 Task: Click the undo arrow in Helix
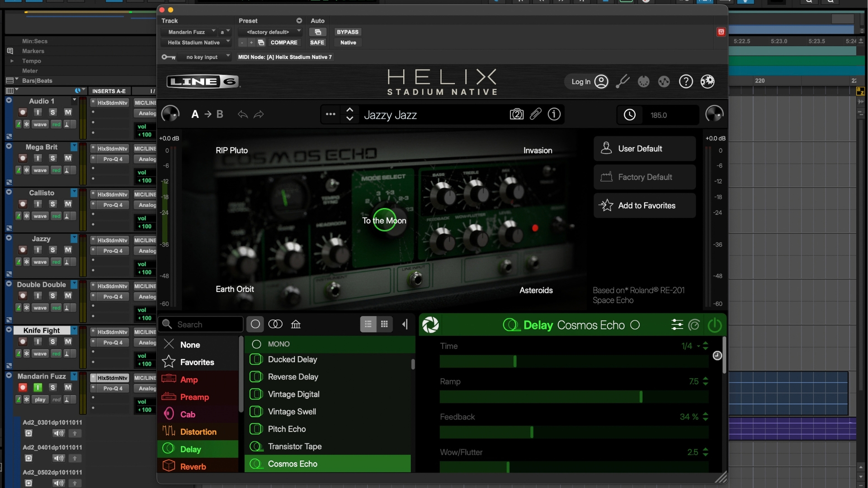(x=243, y=114)
